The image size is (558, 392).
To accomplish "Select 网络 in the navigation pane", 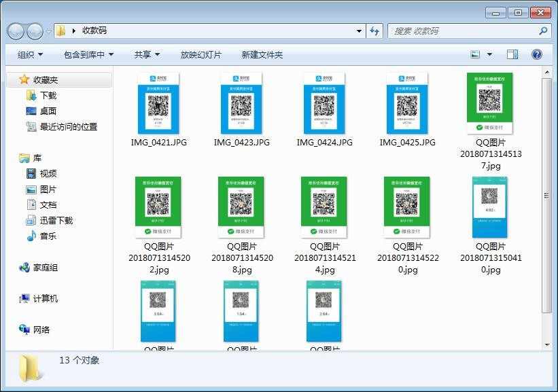I will tap(41, 329).
